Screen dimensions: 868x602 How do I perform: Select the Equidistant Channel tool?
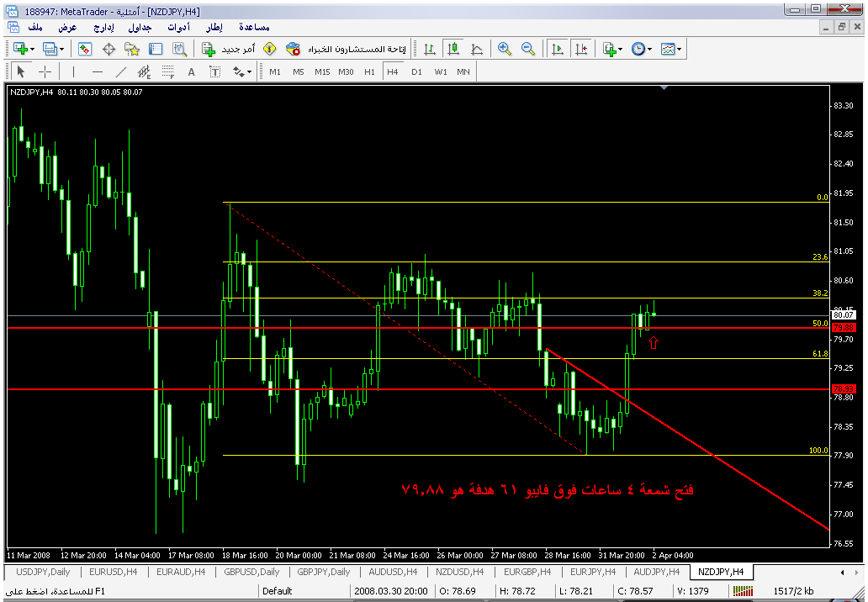[145, 71]
